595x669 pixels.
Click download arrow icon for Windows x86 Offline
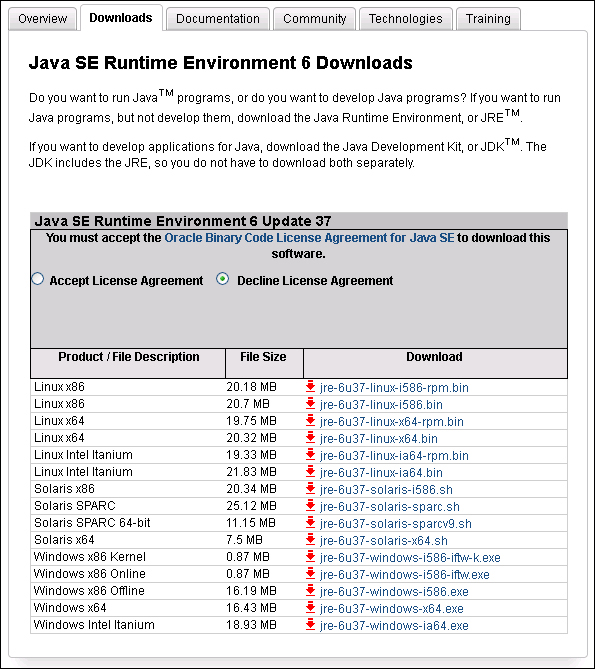(x=310, y=590)
